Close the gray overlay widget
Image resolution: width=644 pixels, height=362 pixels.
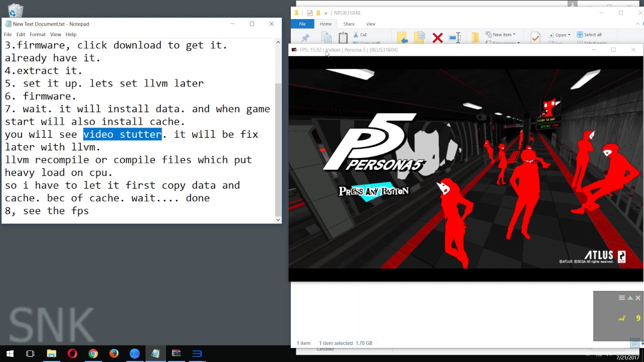click(638, 298)
